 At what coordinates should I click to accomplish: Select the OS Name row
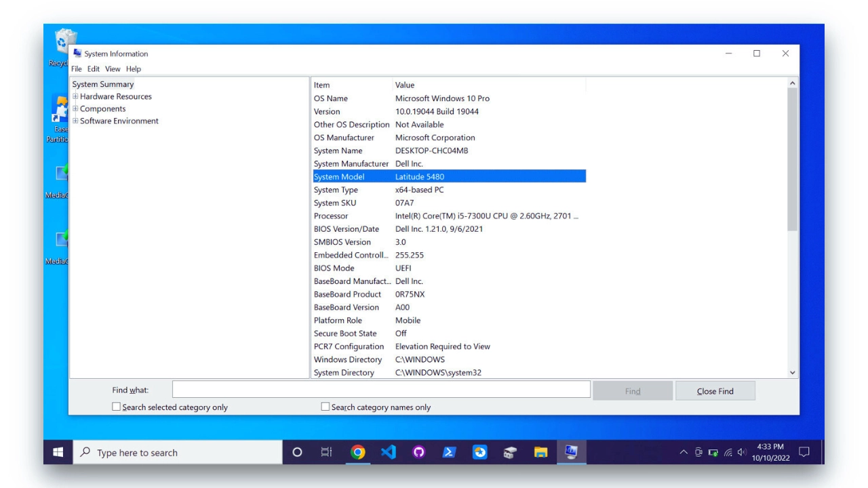(x=449, y=98)
